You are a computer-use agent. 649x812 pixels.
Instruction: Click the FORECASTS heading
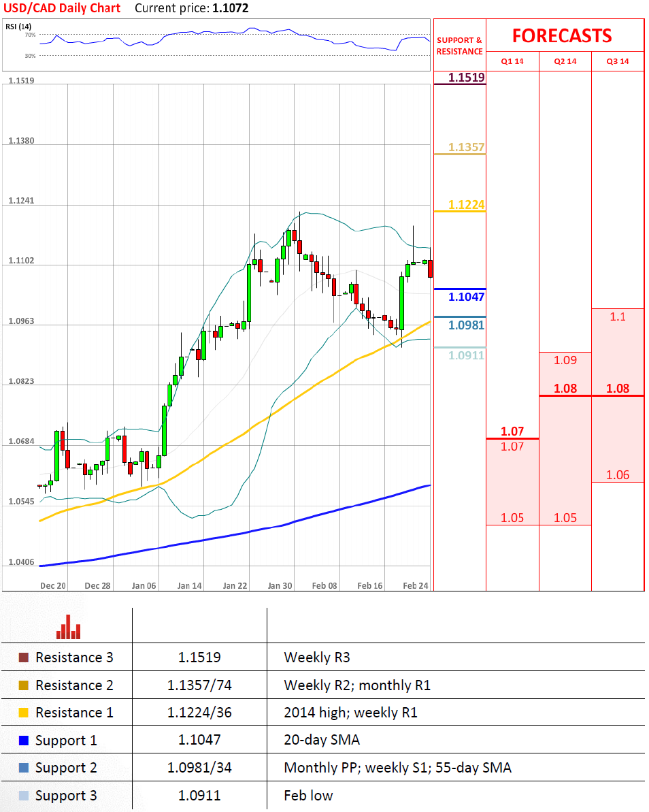click(562, 35)
